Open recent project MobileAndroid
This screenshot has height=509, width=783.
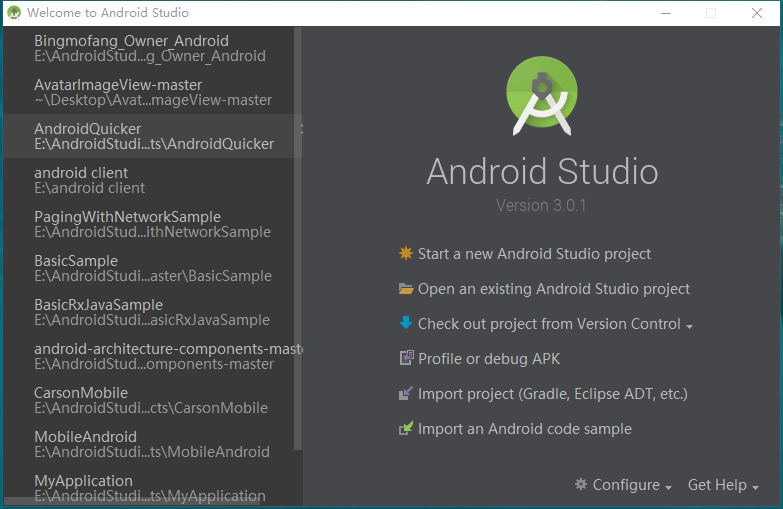[148, 444]
